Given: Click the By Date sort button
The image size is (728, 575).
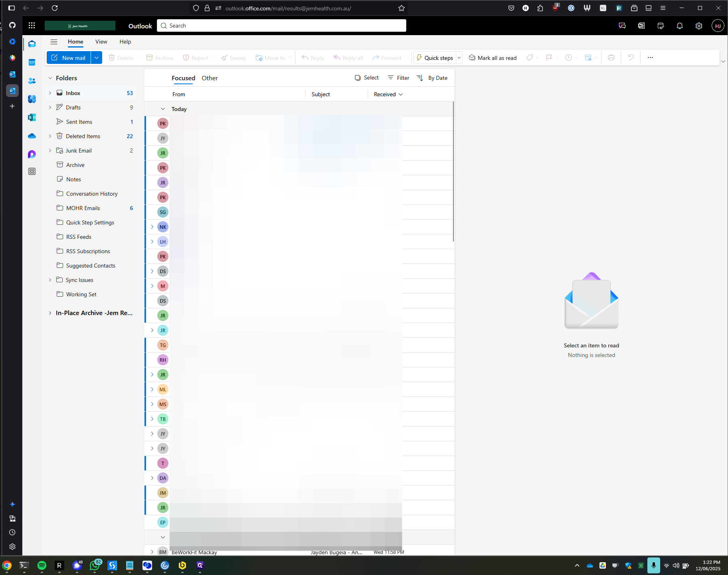Looking at the screenshot, I should 437,78.
